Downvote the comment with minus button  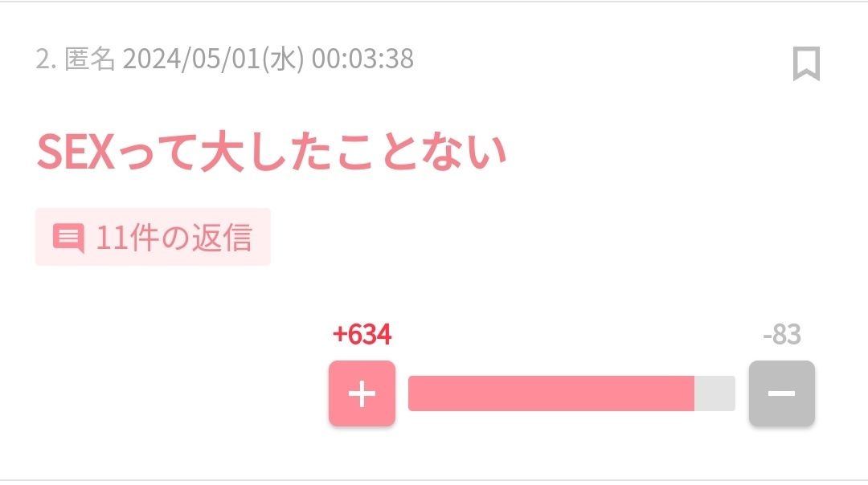click(781, 393)
